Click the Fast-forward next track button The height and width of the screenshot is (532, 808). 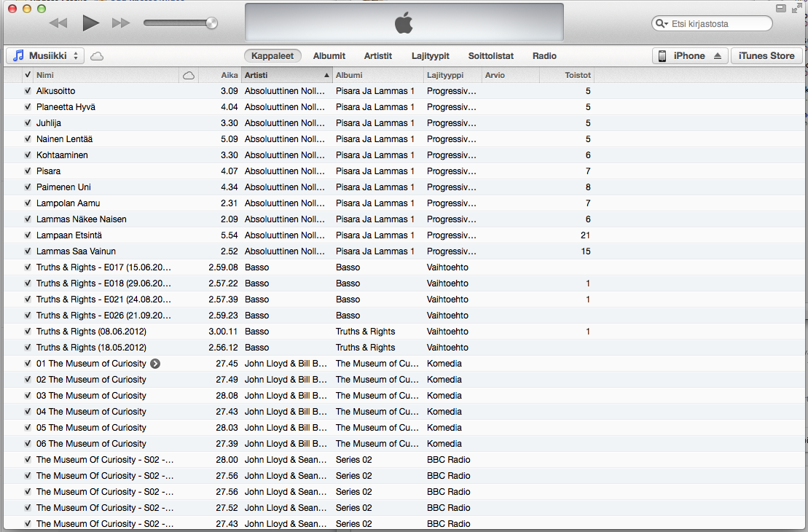point(121,23)
